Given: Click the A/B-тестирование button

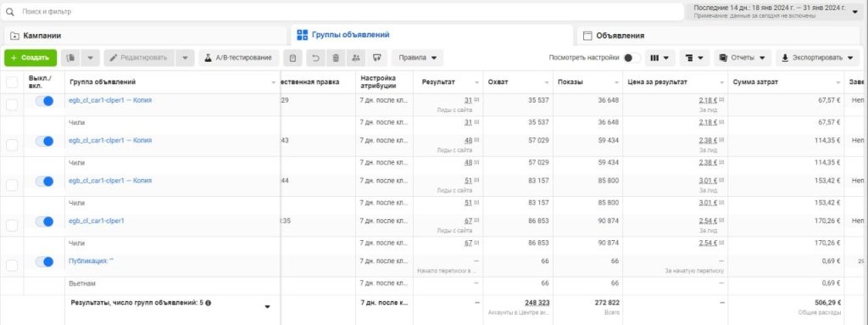Looking at the screenshot, I should pyautogui.click(x=238, y=58).
